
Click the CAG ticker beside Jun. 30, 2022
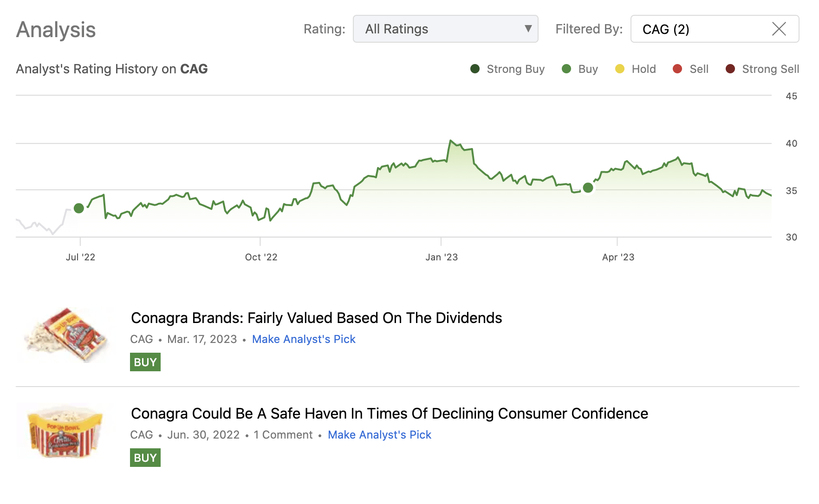[x=142, y=435]
